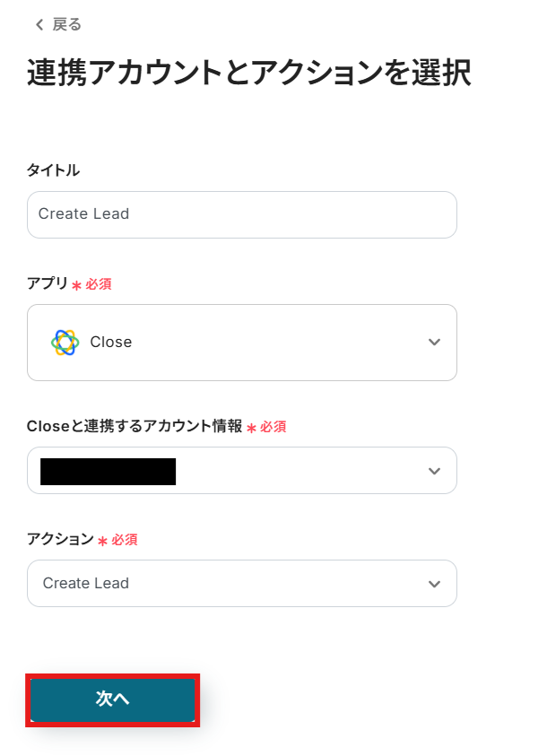Go back via the 戻る link
The image size is (547, 756).
67,25
